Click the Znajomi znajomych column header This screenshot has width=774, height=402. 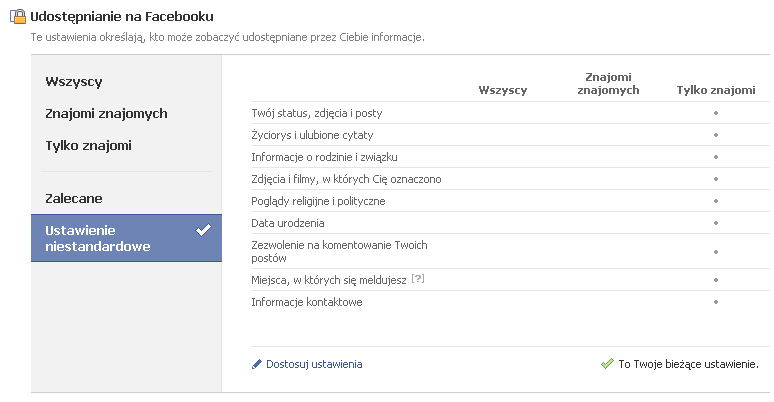[609, 84]
